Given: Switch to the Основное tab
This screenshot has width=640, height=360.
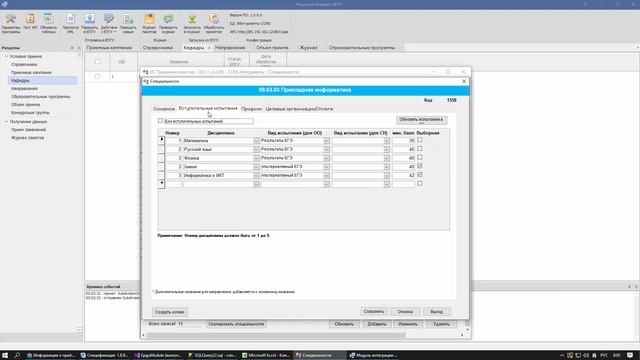Looking at the screenshot, I should tap(164, 109).
